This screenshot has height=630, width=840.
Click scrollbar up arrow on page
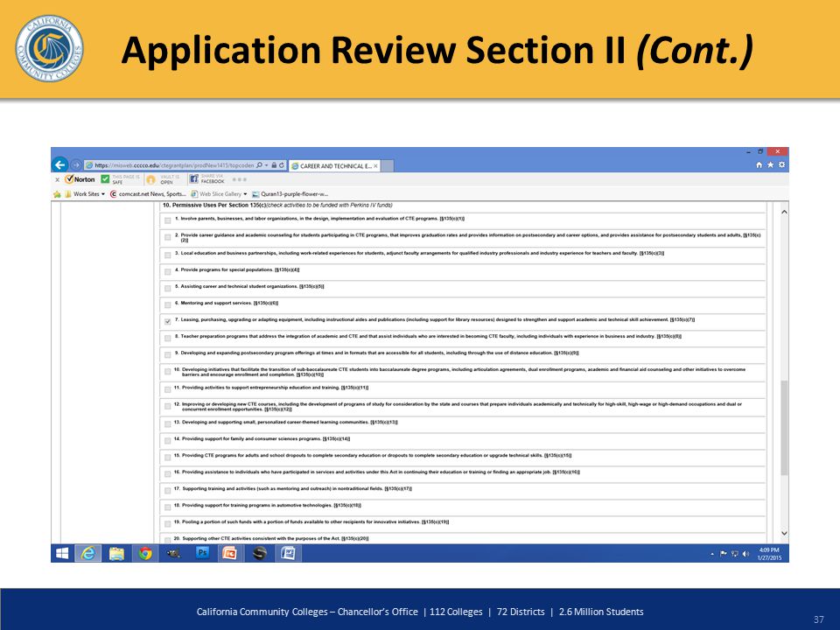click(784, 212)
